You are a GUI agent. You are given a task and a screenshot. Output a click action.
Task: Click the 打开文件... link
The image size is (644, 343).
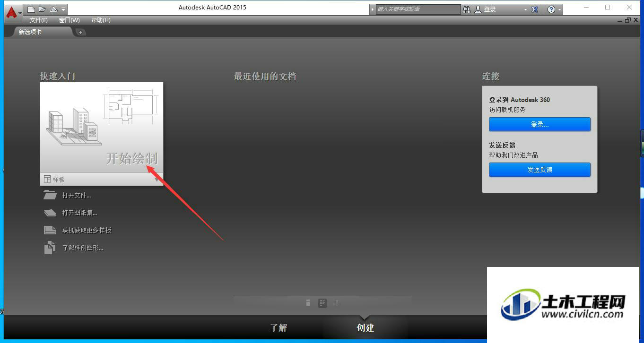tap(77, 195)
